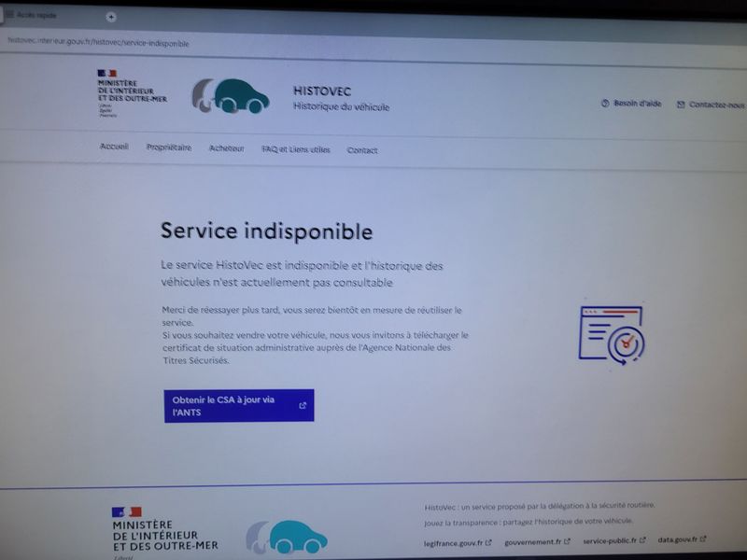
Task: Open Contactez-nous link in header
Action: (x=711, y=105)
